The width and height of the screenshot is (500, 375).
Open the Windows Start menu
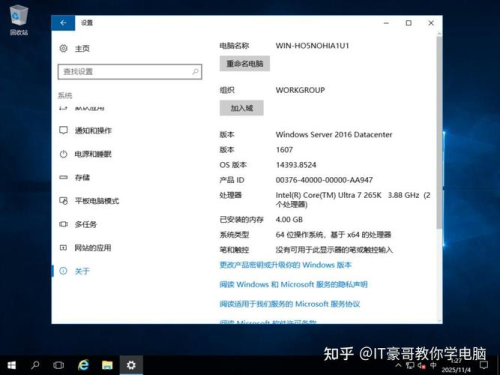pyautogui.click(x=12, y=365)
